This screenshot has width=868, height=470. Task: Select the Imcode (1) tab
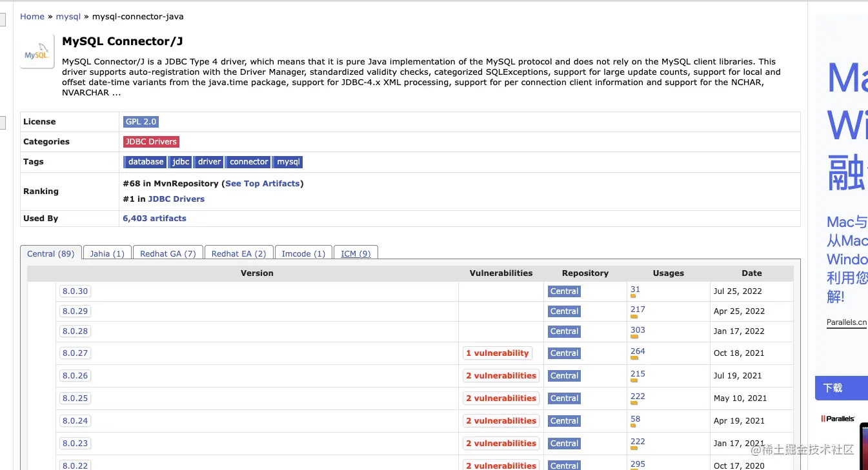click(303, 253)
